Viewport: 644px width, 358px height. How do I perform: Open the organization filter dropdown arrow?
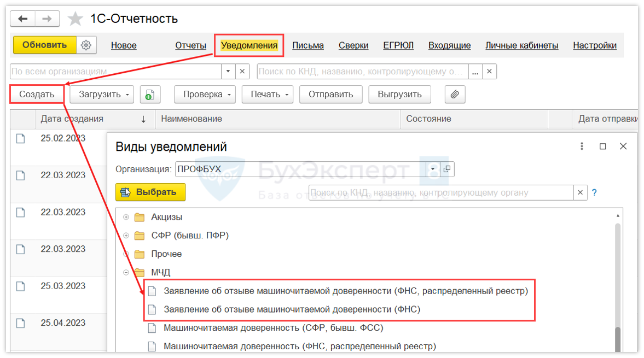point(228,72)
